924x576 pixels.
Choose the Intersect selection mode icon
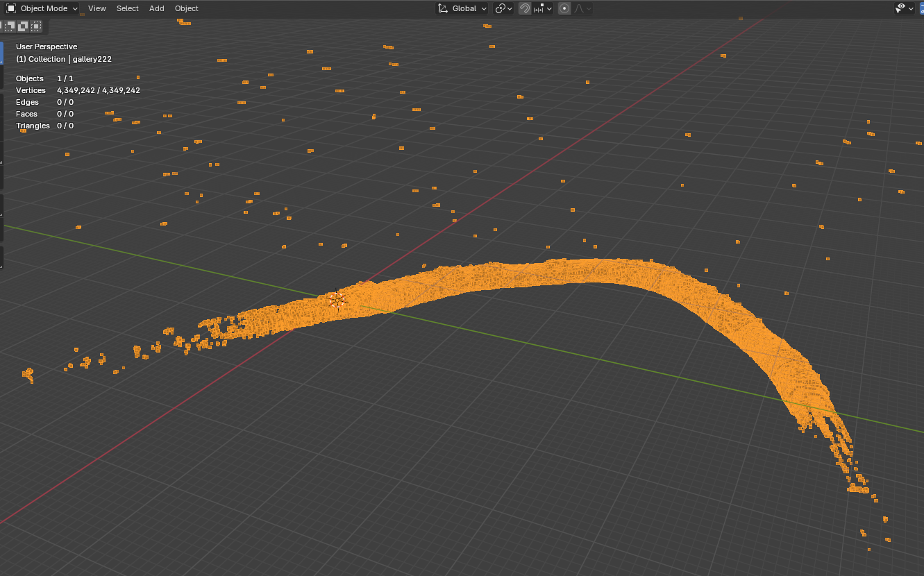tap(36, 26)
